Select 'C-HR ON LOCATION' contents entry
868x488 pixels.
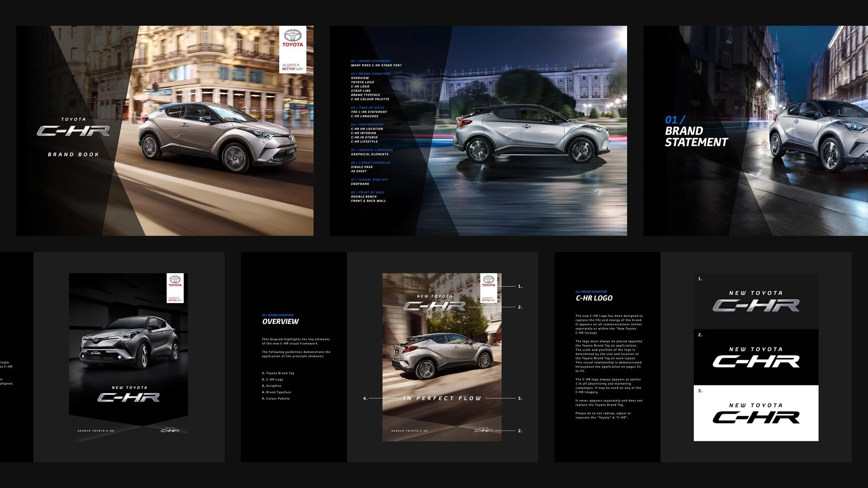pos(367,129)
